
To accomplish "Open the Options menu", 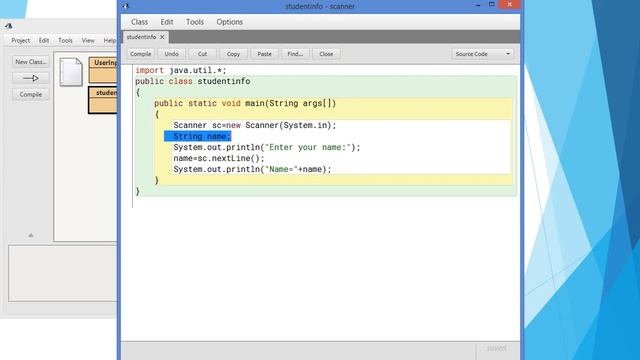I will 229,22.
